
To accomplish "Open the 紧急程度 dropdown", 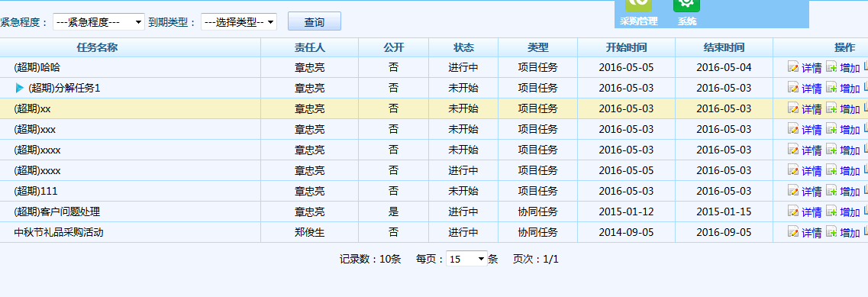I will 98,22.
